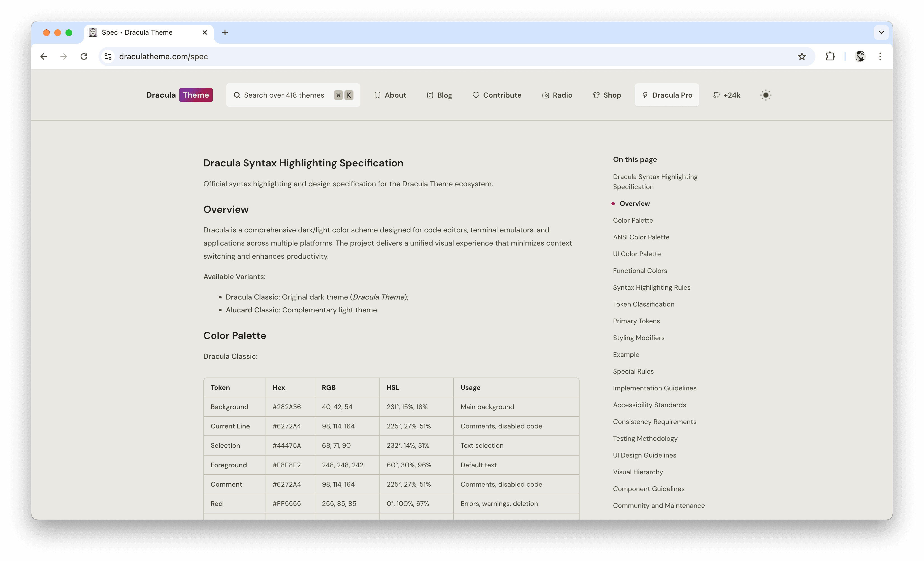The width and height of the screenshot is (924, 561).
Task: Jump to Syntax Highlighting Rules section
Action: [651, 287]
